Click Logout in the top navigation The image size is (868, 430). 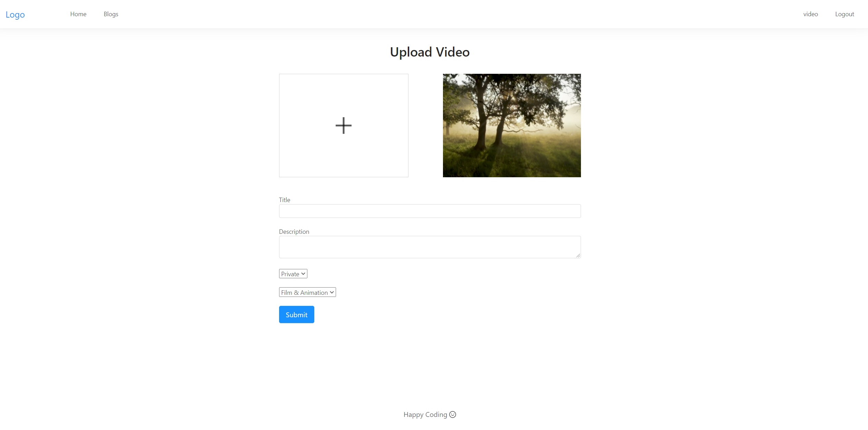pyautogui.click(x=844, y=14)
